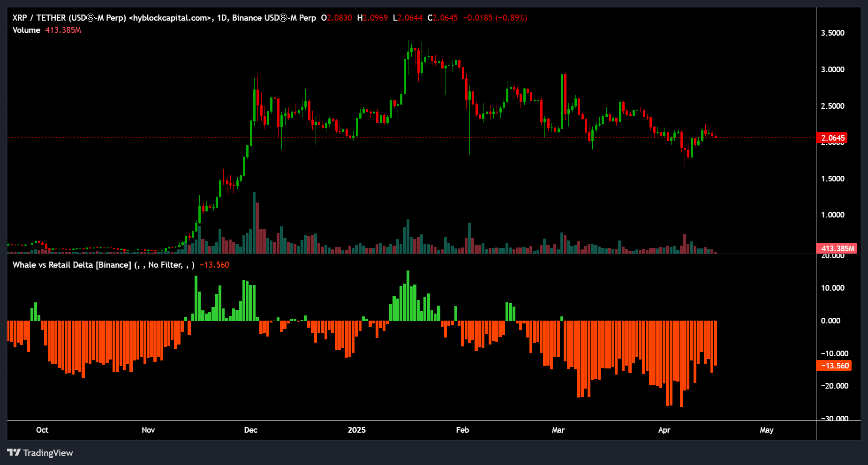Click the May label on time axis
Screen dimensions: 868x465
coord(767,430)
